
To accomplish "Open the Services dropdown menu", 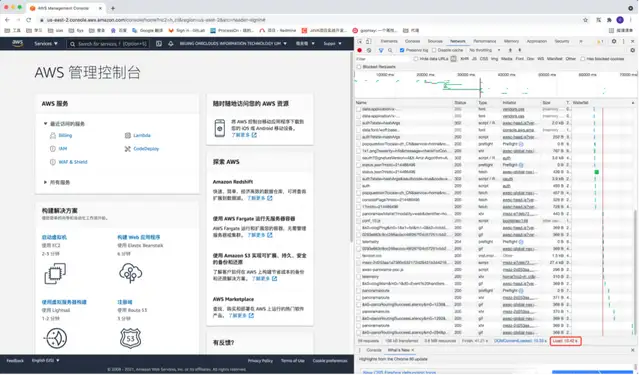I will (46, 44).
